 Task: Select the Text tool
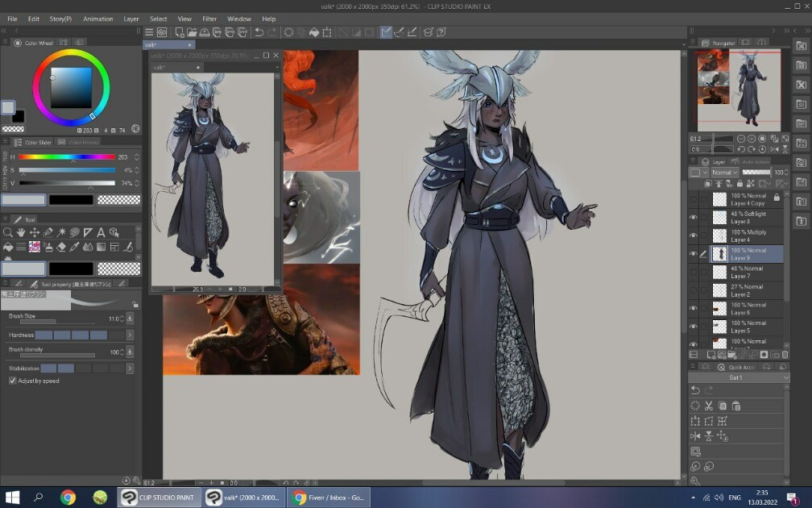[101, 232]
